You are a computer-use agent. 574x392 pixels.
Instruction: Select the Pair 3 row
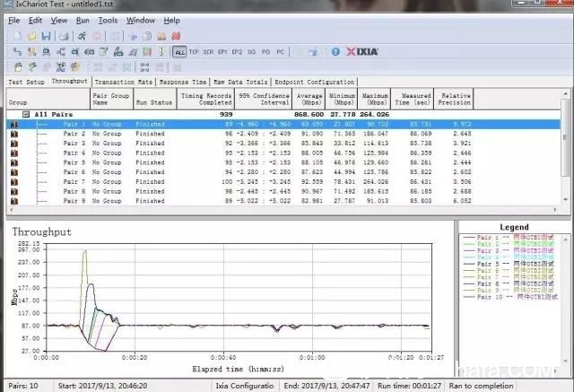[283, 144]
